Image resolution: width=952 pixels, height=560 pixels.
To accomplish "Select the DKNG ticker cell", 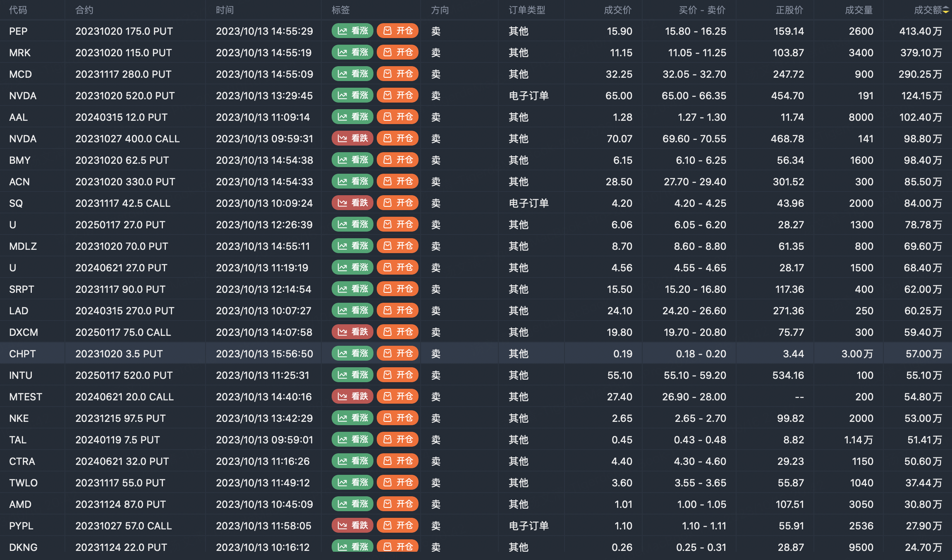I will (23, 547).
